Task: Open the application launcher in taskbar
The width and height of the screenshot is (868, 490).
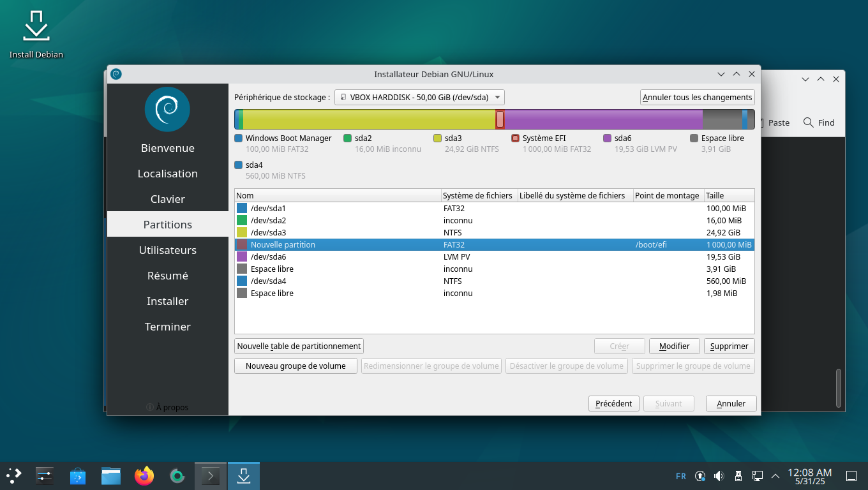Action: [14, 475]
